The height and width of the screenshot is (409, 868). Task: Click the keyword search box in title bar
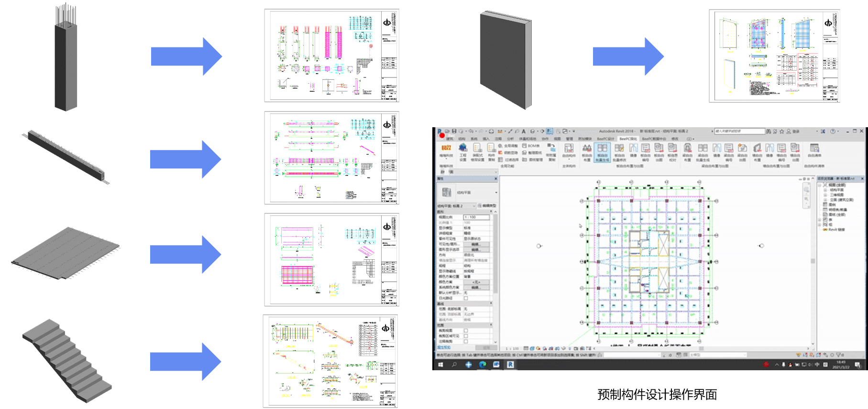pyautogui.click(x=740, y=131)
